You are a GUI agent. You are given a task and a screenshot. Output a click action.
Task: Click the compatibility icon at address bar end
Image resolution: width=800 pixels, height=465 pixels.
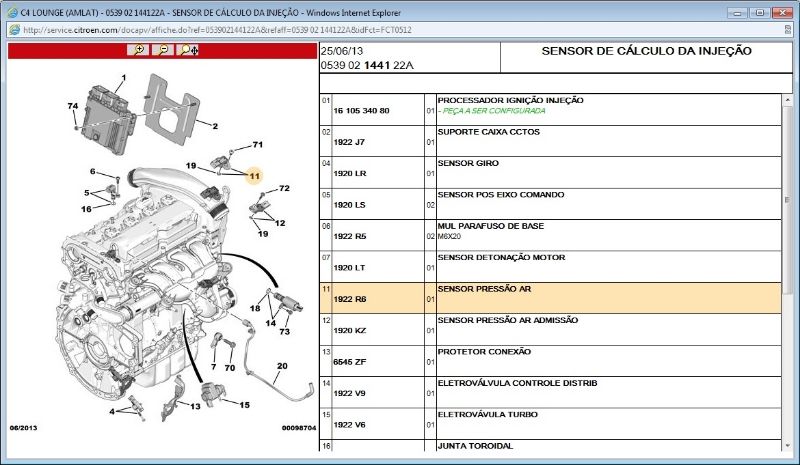tap(788, 30)
